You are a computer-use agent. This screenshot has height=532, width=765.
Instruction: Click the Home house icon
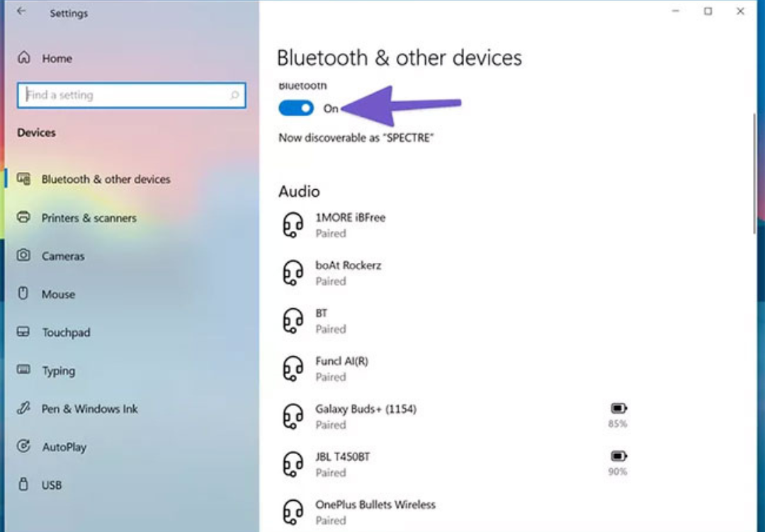pyautogui.click(x=24, y=57)
